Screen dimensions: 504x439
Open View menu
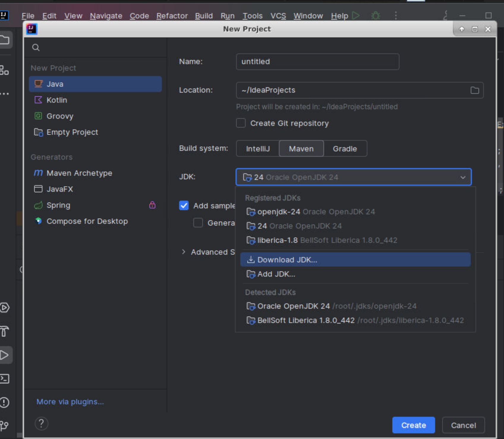tap(73, 16)
